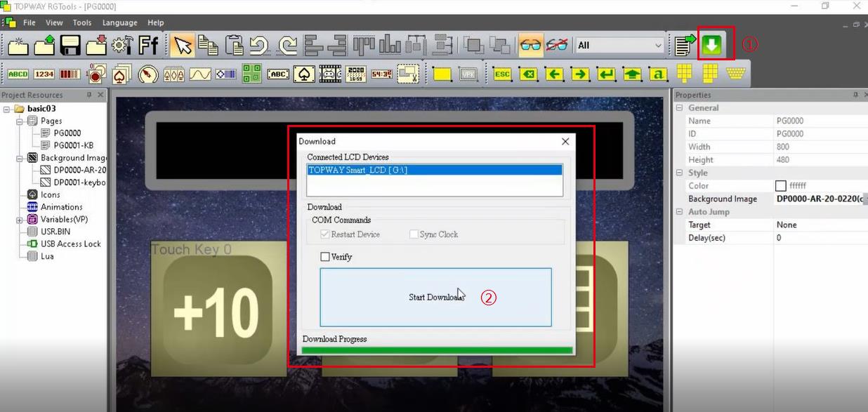Select USR.BIN in project tree
Image resolution: width=868 pixels, height=412 pixels.
click(55, 232)
